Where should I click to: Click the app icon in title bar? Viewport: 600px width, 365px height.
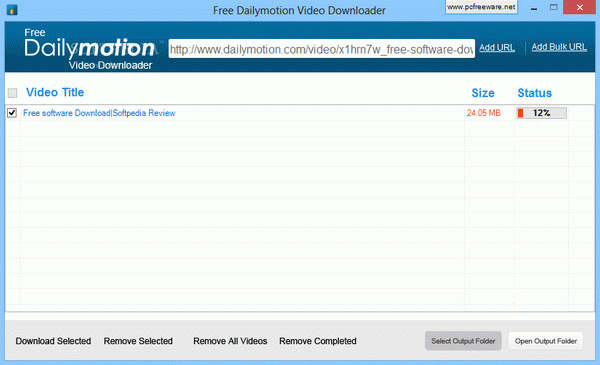tap(12, 10)
